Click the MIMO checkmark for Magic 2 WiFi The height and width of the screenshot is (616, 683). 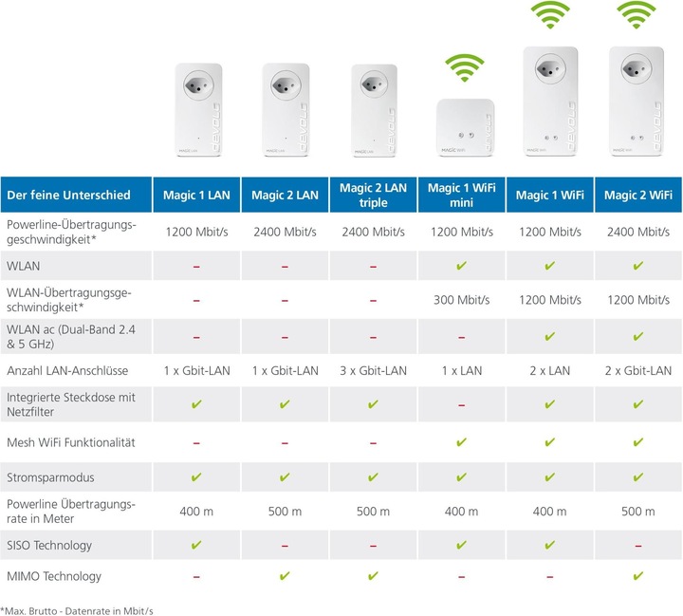638,576
